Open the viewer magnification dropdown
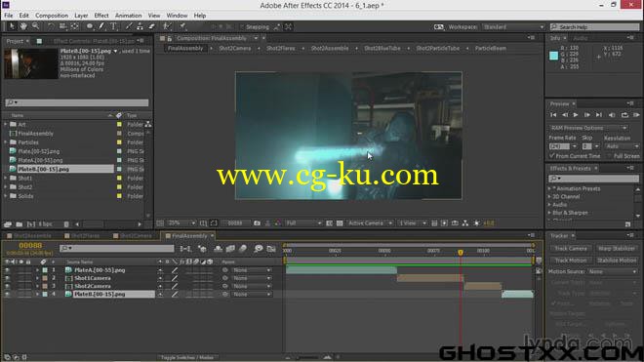Screen dimensions: 644x362 (x=181, y=223)
